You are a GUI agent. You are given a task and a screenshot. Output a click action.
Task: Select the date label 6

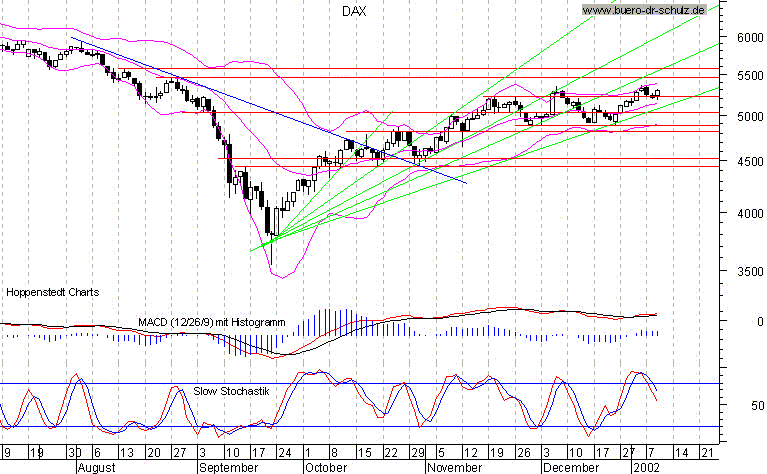click(x=97, y=453)
